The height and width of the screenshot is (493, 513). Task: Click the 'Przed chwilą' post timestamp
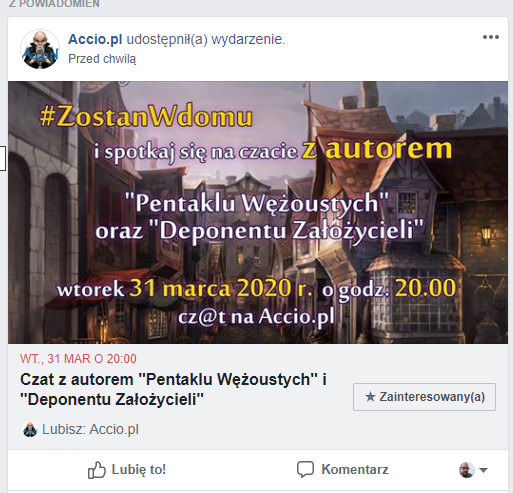(x=102, y=59)
